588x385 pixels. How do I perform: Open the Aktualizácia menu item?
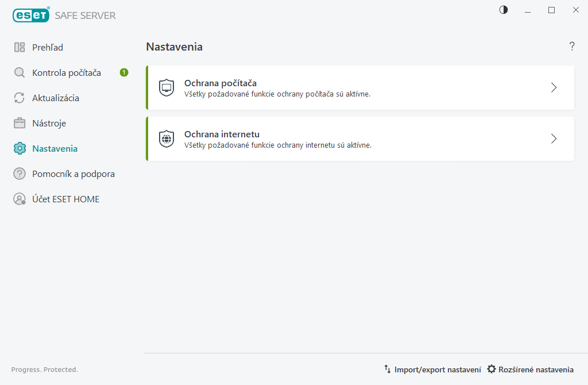(56, 98)
